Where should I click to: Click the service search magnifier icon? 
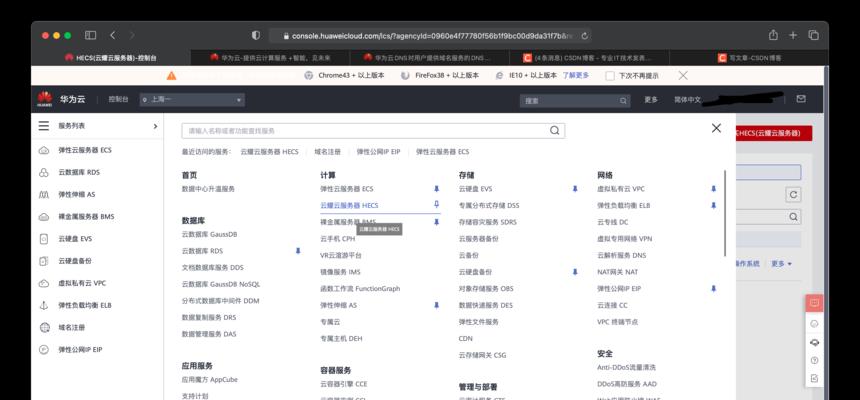tap(555, 131)
